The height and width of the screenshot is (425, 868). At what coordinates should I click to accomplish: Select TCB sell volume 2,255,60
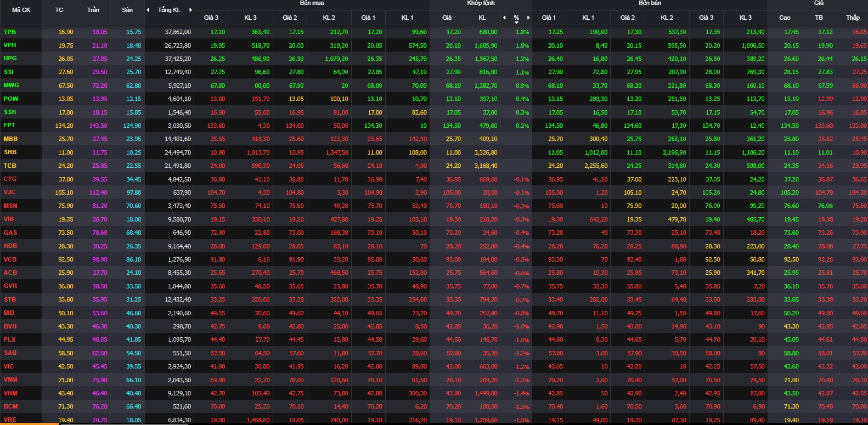(x=596, y=166)
